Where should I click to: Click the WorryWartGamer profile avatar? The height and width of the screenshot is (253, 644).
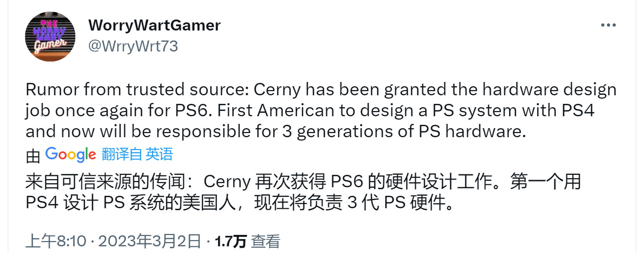tap(50, 37)
